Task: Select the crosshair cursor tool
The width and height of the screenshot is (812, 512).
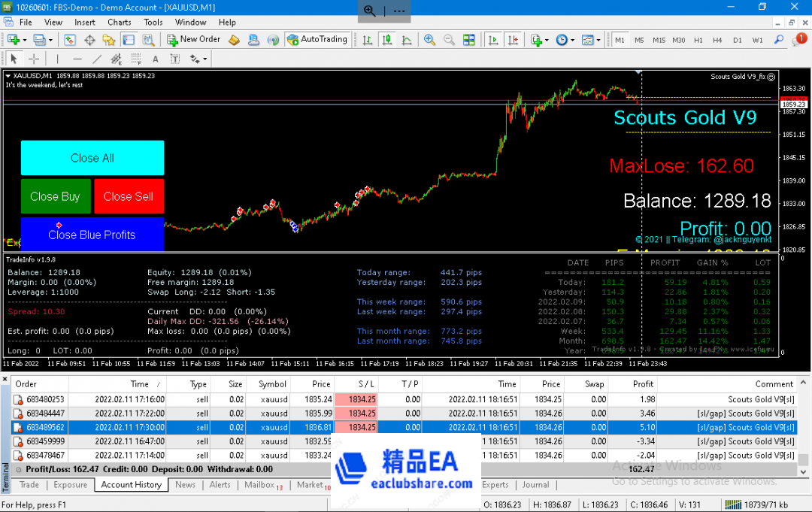Action: click(34, 59)
